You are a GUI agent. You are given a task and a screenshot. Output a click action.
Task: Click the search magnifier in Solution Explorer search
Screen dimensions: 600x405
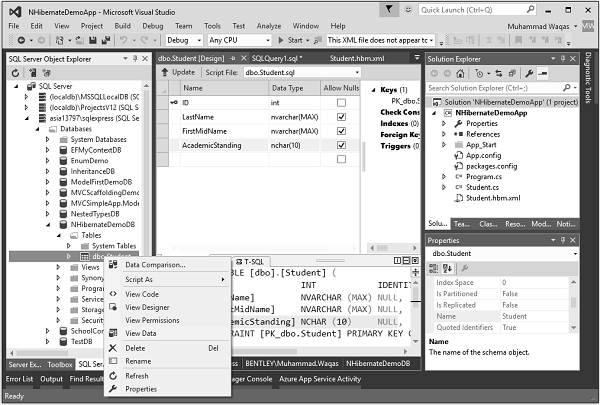coord(567,88)
